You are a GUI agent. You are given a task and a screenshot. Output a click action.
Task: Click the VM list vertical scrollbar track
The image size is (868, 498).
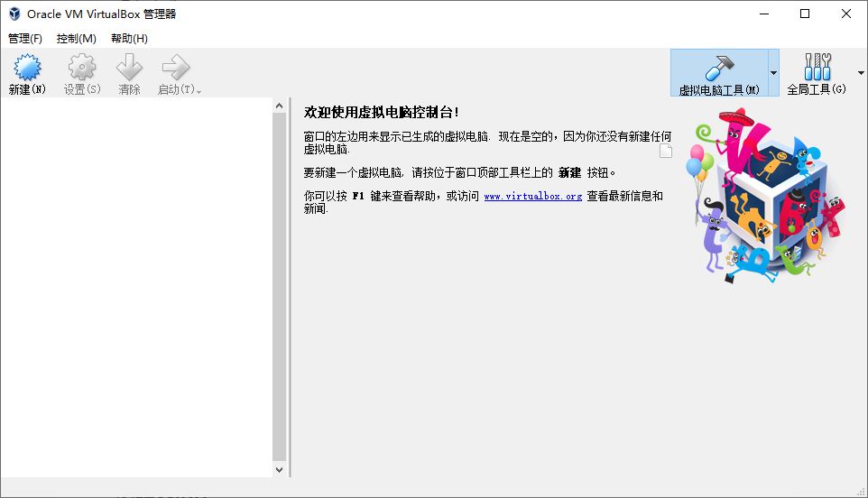pyautogui.click(x=279, y=287)
